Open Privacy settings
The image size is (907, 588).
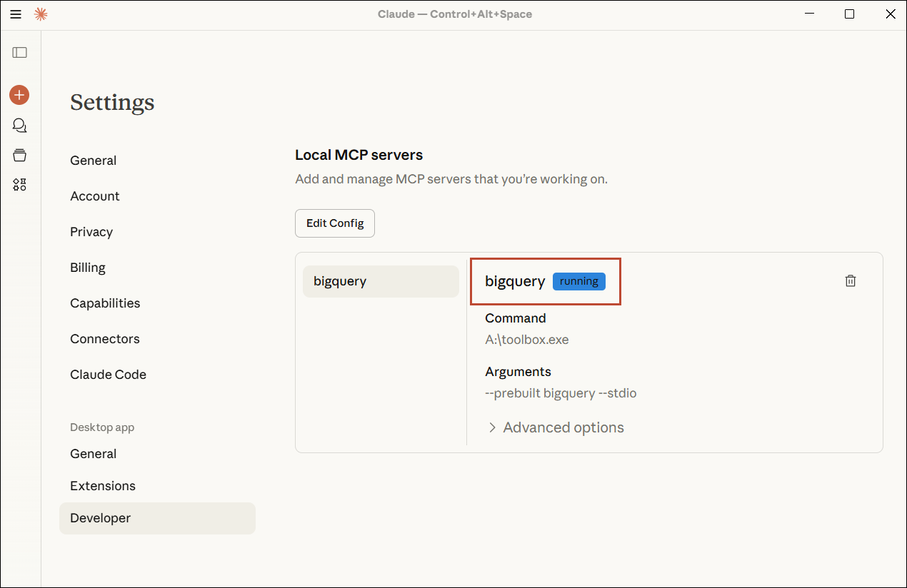pyautogui.click(x=91, y=232)
